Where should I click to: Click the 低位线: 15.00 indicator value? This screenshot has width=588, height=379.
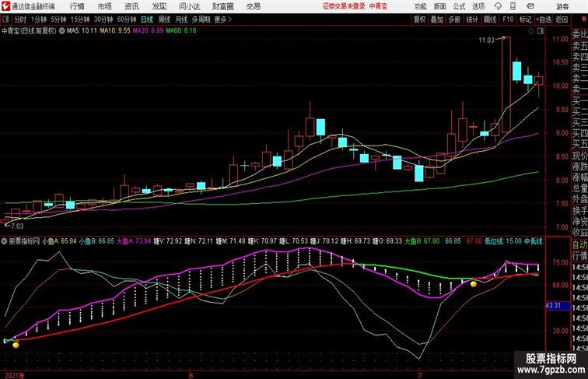502,241
